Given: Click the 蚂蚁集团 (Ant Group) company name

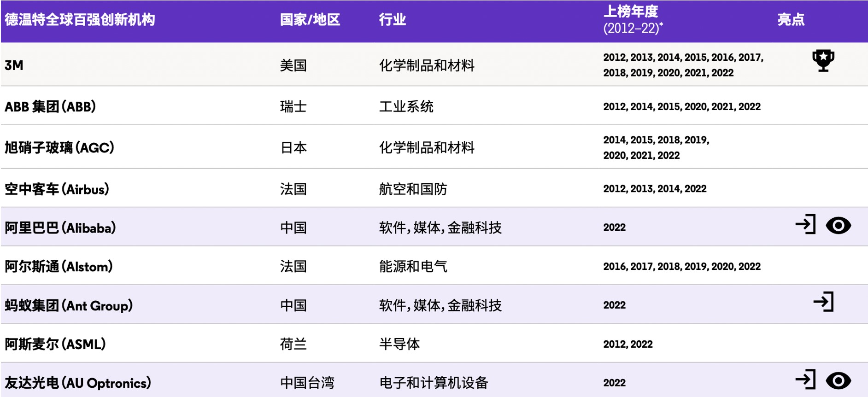Looking at the screenshot, I should pyautogui.click(x=69, y=306).
